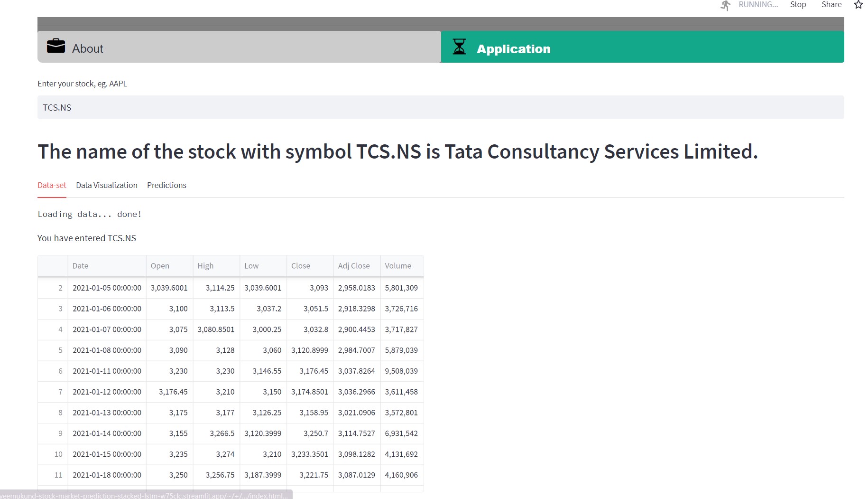The width and height of the screenshot is (868, 499).
Task: Sort by the Adj Close column header
Action: [x=357, y=266]
